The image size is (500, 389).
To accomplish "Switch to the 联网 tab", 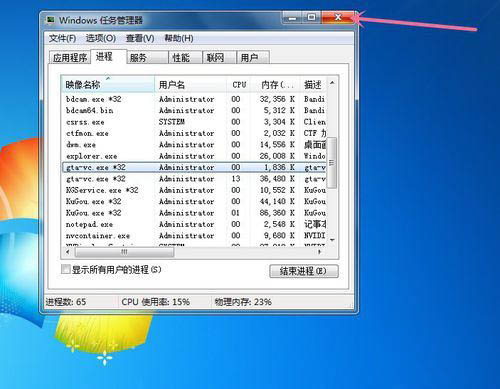I will 219,57.
